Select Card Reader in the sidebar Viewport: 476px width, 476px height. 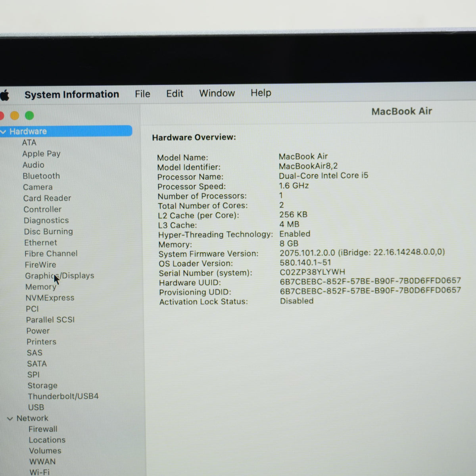47,198
